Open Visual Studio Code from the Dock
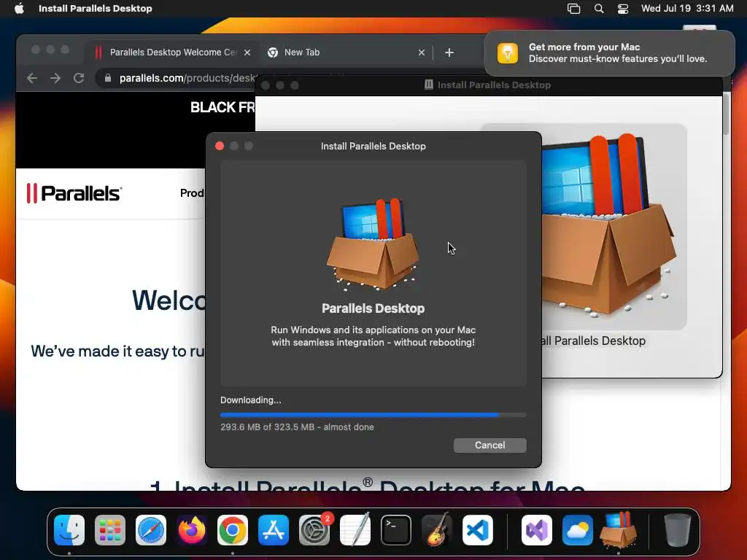 coord(478,530)
